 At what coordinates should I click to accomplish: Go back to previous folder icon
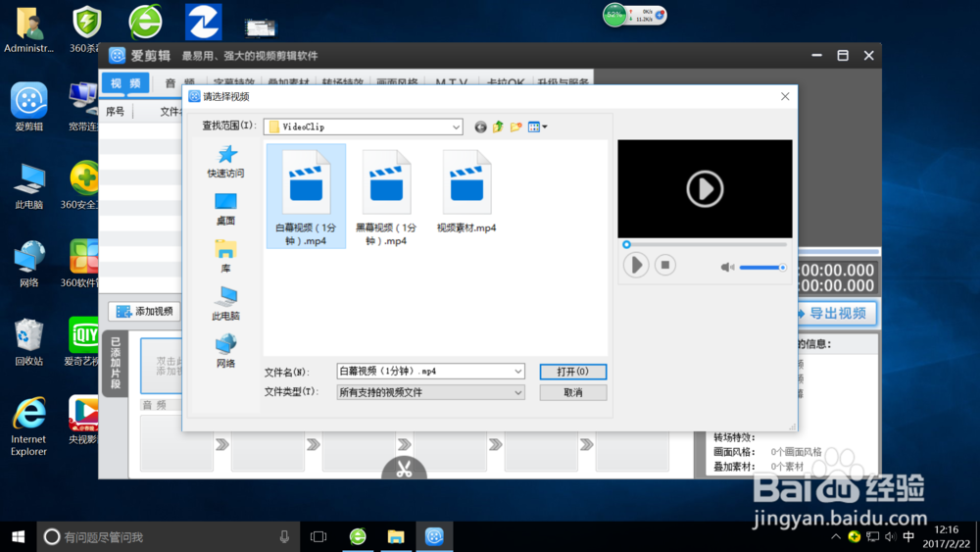point(480,126)
